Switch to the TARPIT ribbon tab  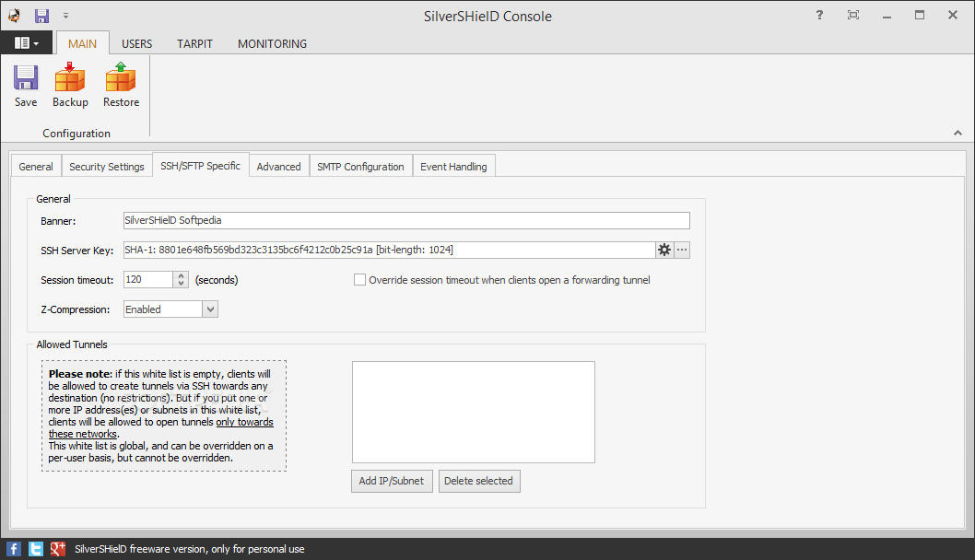(x=194, y=43)
